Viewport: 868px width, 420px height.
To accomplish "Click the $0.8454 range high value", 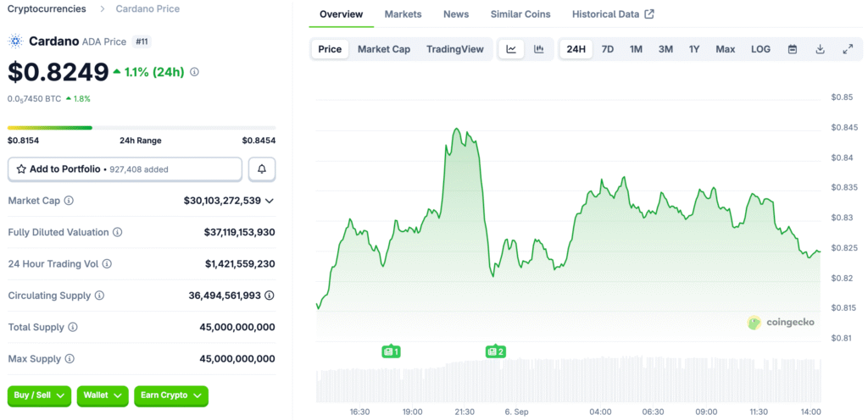I will 259,141.
